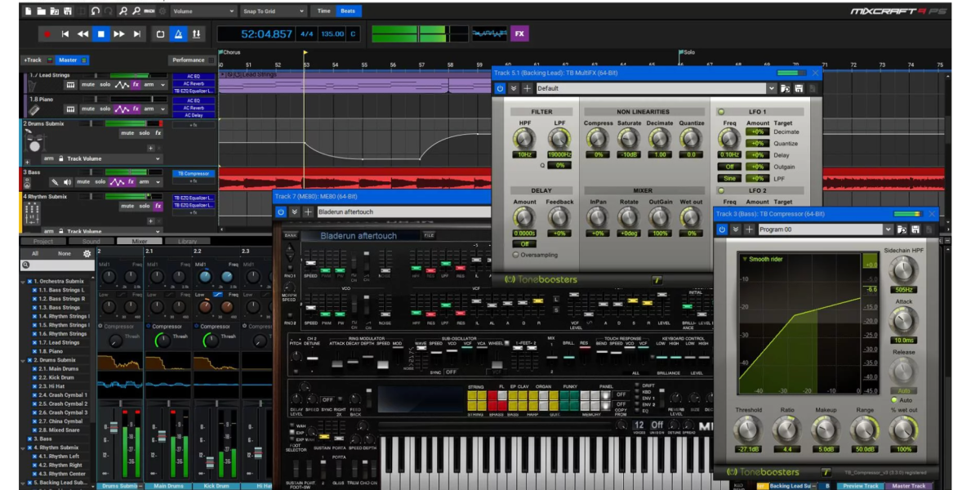The image size is (980, 490).
Task: Click the Save project icon in the toolbar
Action: pyautogui.click(x=68, y=11)
